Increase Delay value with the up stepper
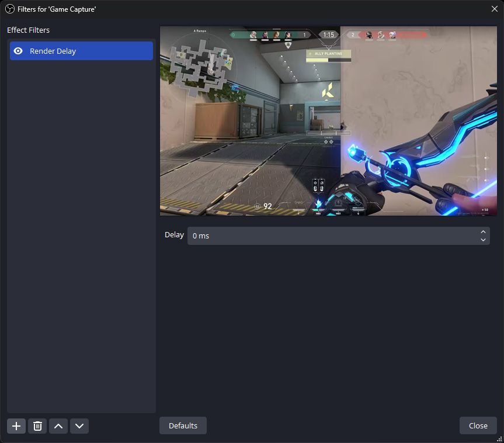This screenshot has height=443, width=504. point(483,232)
